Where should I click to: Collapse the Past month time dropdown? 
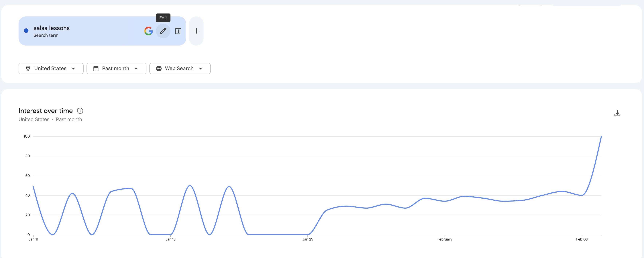(136, 69)
